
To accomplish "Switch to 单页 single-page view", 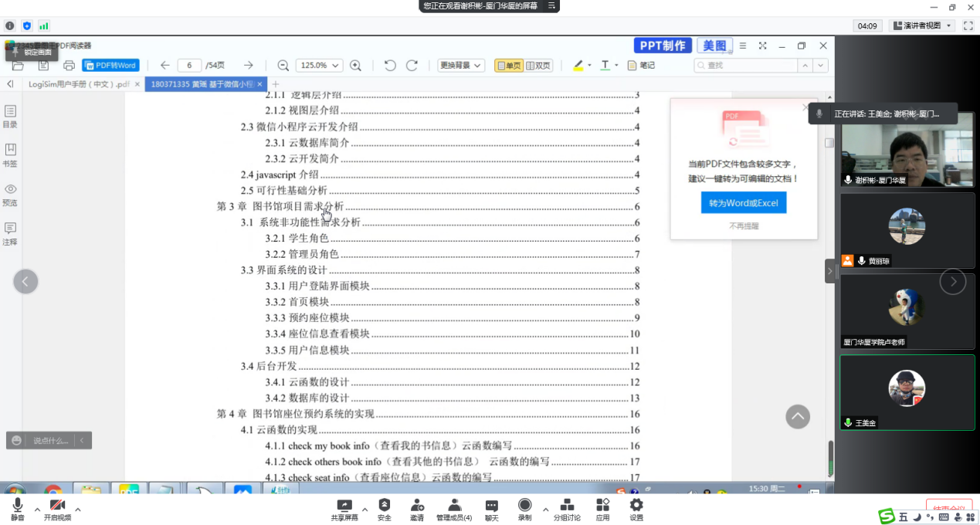I will (x=509, y=66).
